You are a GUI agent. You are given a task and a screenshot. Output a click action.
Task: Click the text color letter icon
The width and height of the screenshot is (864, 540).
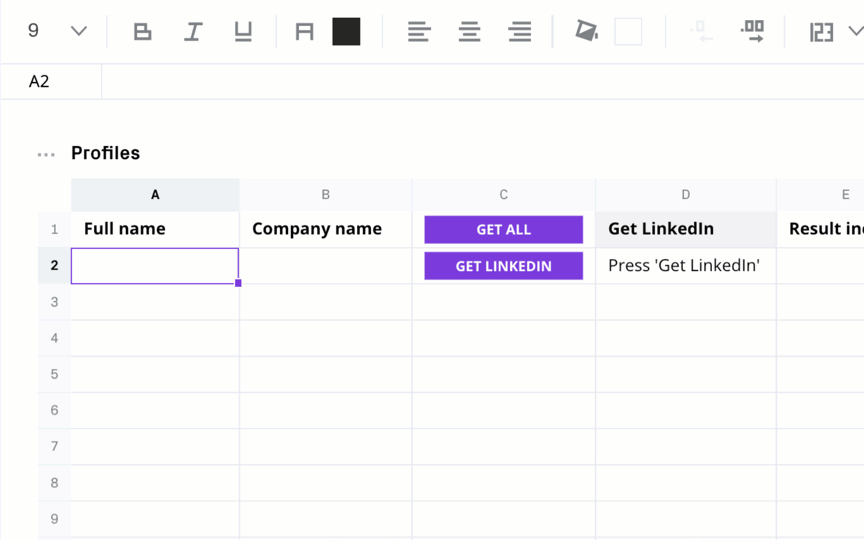(x=304, y=31)
